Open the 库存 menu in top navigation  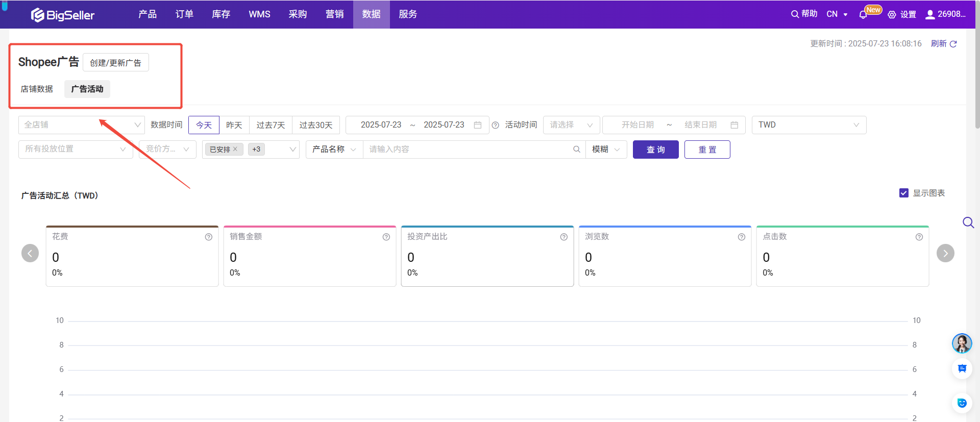tap(221, 14)
